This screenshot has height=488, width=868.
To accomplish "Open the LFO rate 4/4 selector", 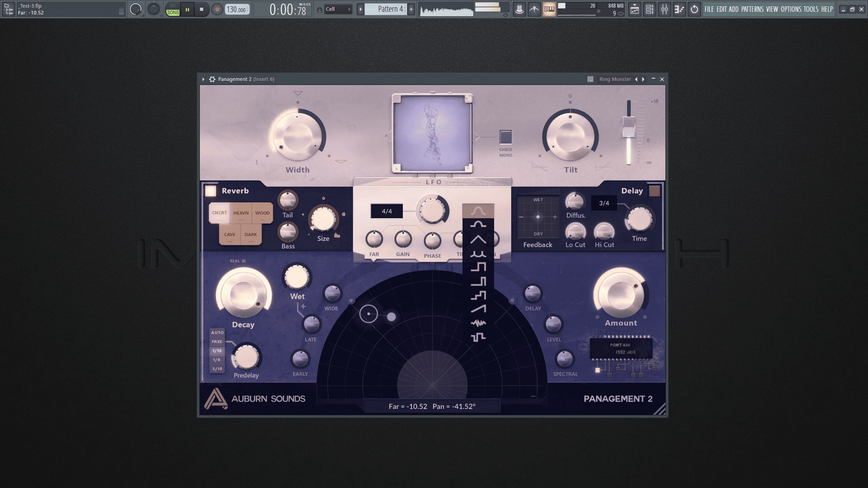I will tap(387, 211).
